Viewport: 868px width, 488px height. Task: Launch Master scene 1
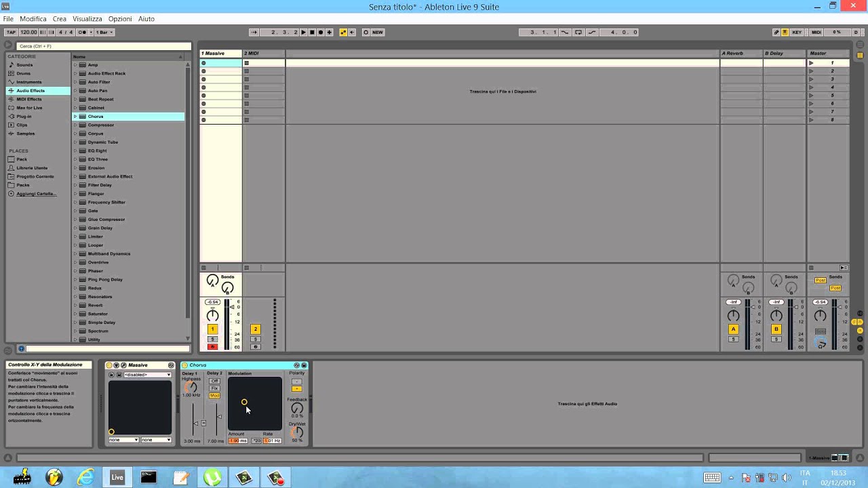click(811, 63)
